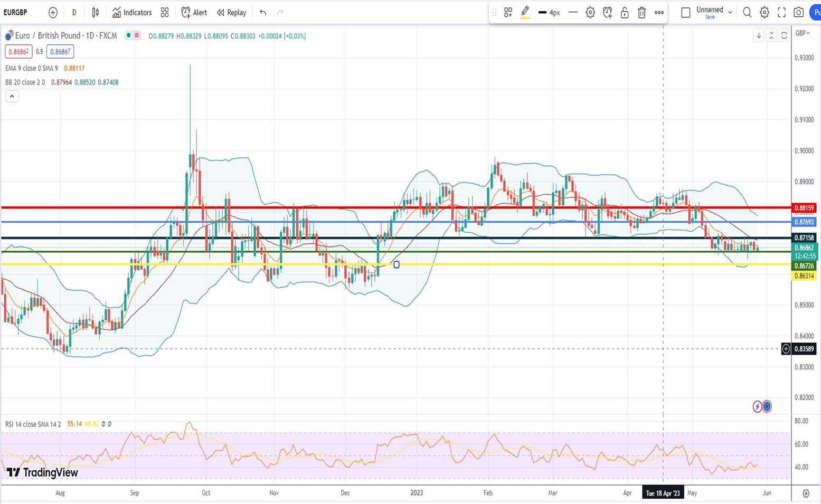This screenshot has width=821, height=504.
Task: Take a chart snapshot with camera icon
Action: [798, 12]
